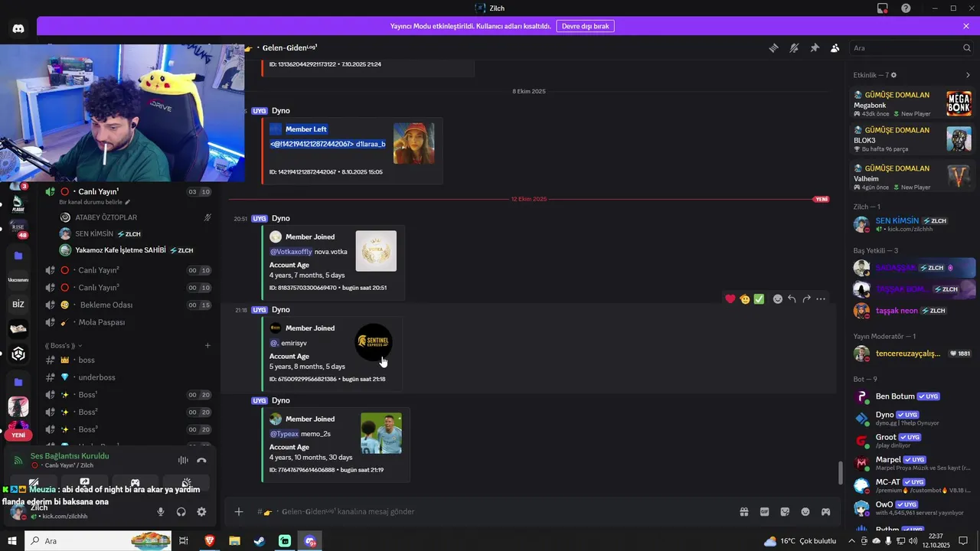Screen dimensions: 980x551
Task: Jump to new messages via YENİ badge
Action: pos(821,199)
